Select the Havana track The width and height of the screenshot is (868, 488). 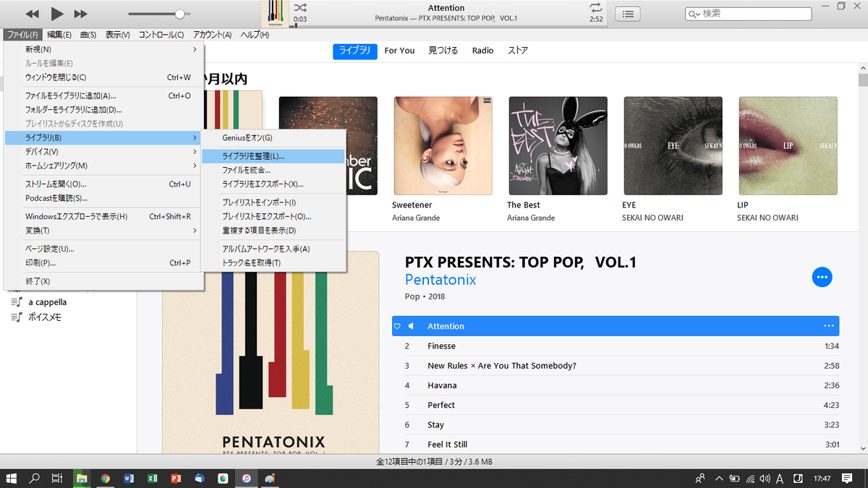click(x=616, y=385)
